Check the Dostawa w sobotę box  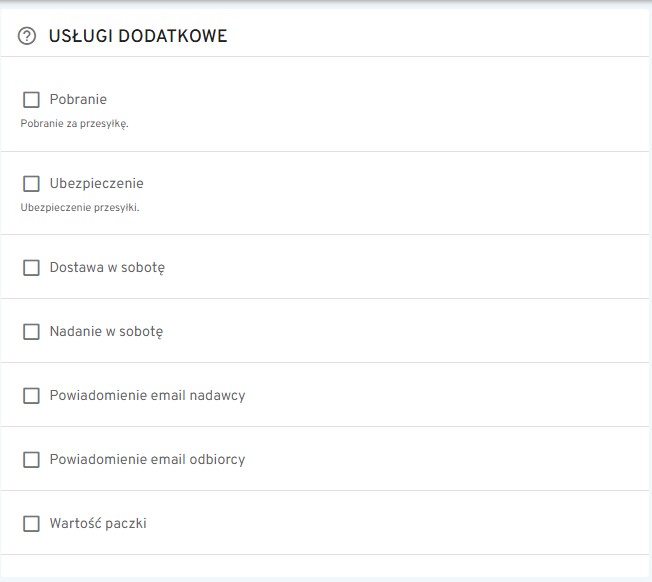pos(31,268)
